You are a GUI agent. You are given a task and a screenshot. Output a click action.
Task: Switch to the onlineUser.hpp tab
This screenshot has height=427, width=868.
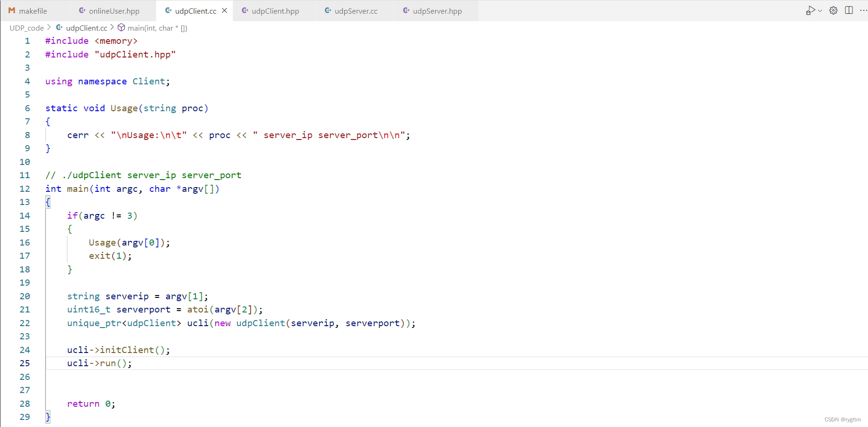(x=109, y=11)
